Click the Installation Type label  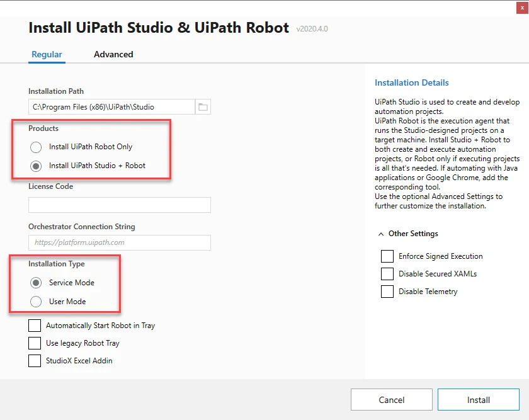tap(56, 264)
